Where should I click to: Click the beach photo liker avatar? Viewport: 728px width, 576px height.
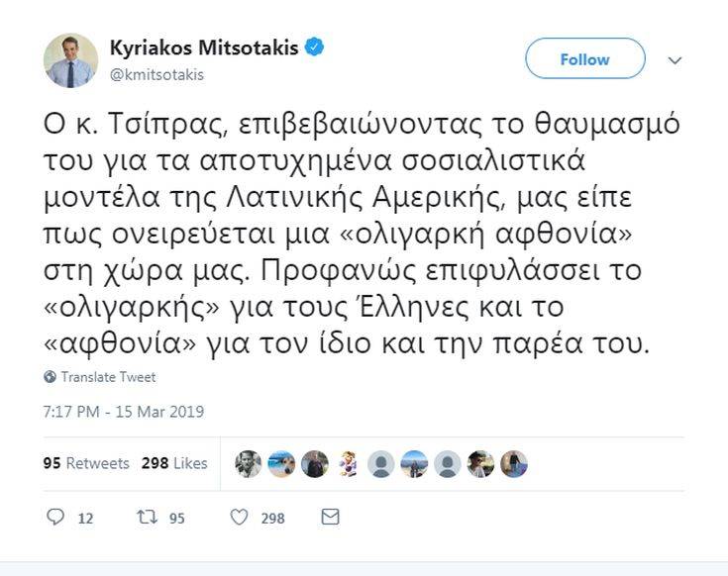coord(281,464)
